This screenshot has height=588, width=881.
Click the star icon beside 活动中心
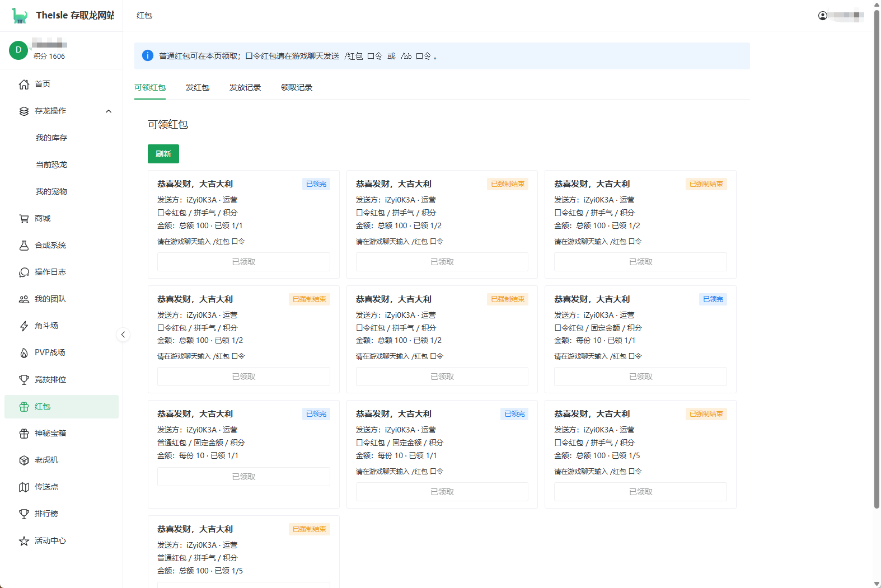[x=24, y=541]
